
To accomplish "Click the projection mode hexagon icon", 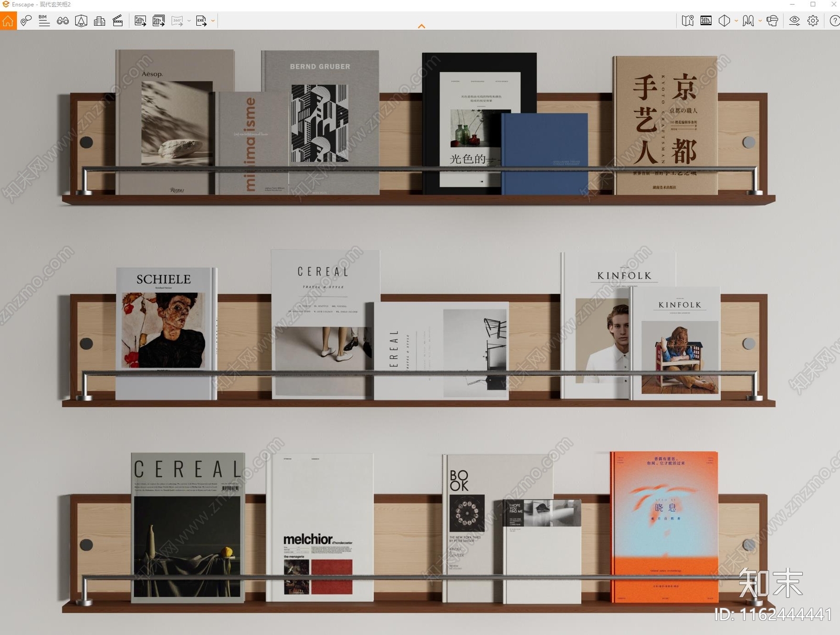I will 724,21.
